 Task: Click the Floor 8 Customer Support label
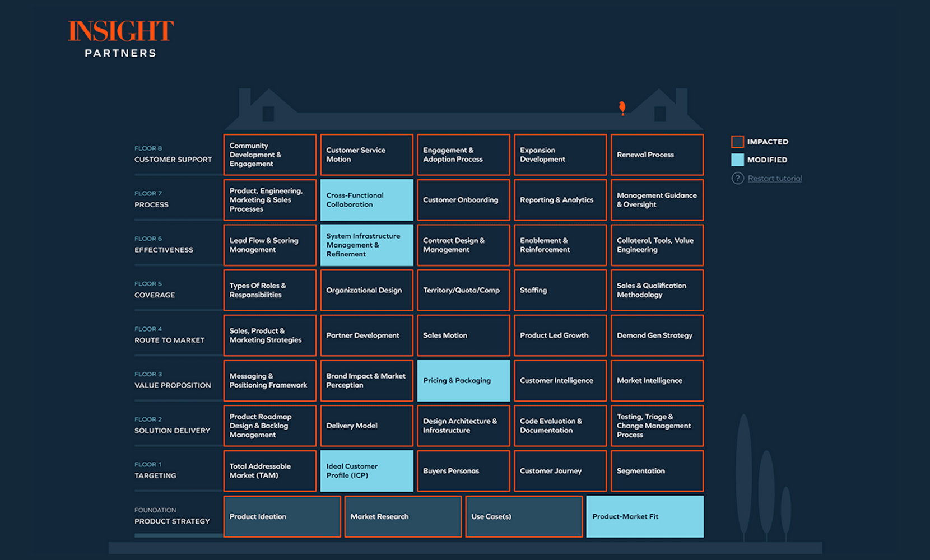pos(173,154)
